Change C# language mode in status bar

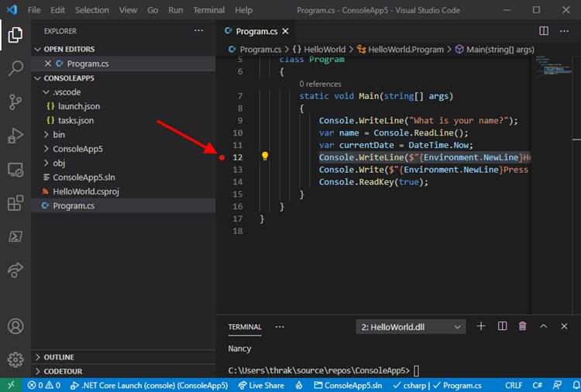pos(538,385)
